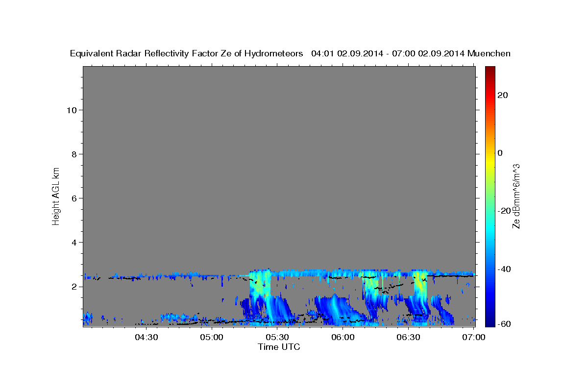Click the dark red top of the colorbar

[490, 70]
